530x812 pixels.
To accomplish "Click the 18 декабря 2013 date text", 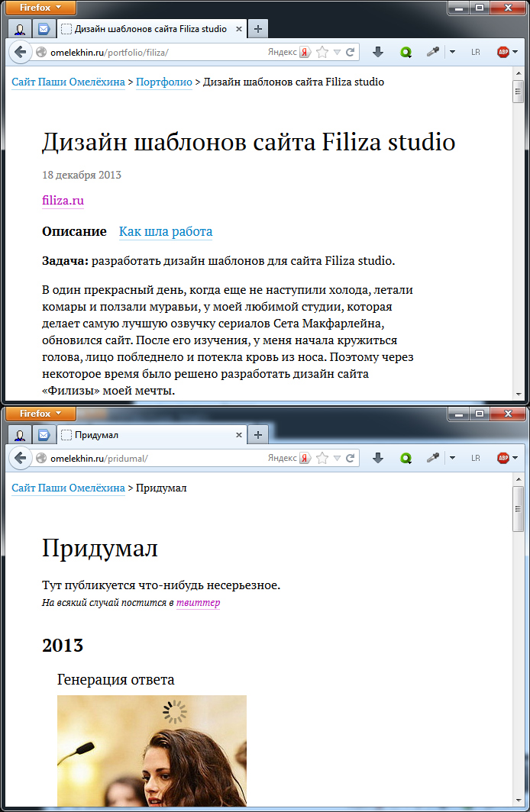I will point(82,175).
